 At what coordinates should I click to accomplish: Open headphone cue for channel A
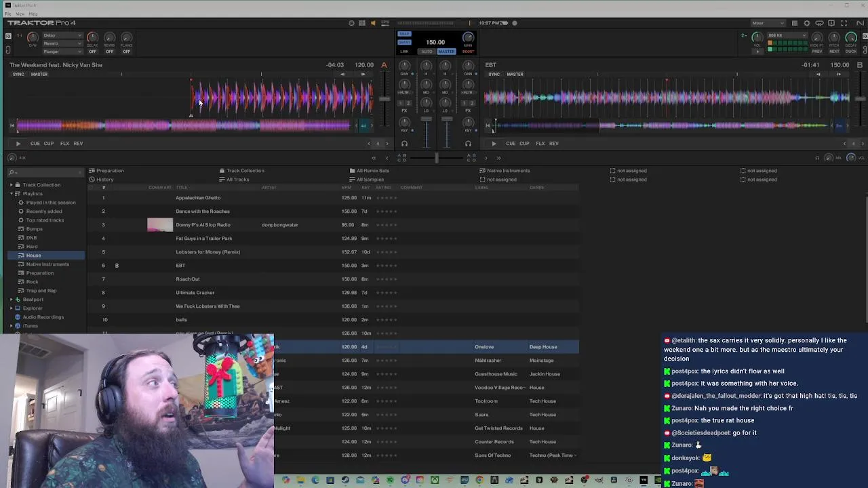click(404, 144)
